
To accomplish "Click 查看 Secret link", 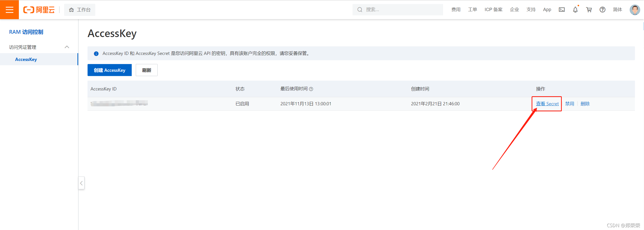I will tap(547, 104).
